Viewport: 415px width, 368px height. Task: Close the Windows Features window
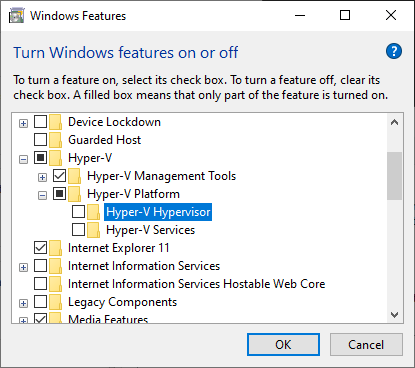(x=391, y=15)
